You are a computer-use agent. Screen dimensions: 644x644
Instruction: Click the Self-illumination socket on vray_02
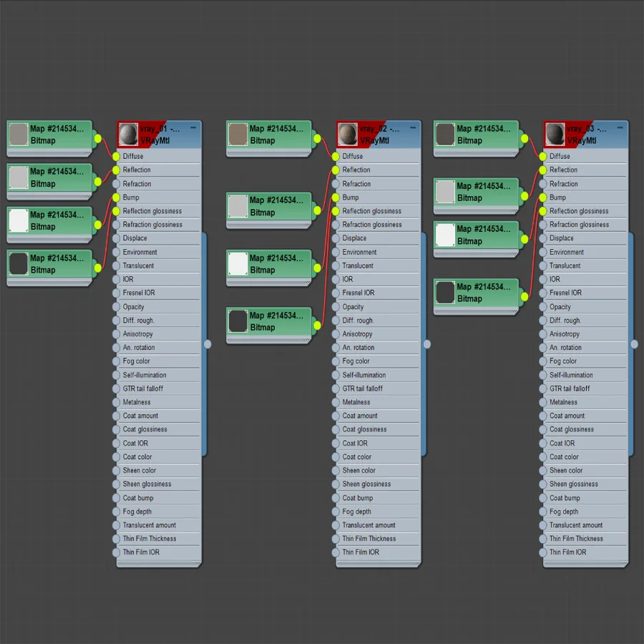[x=336, y=376]
